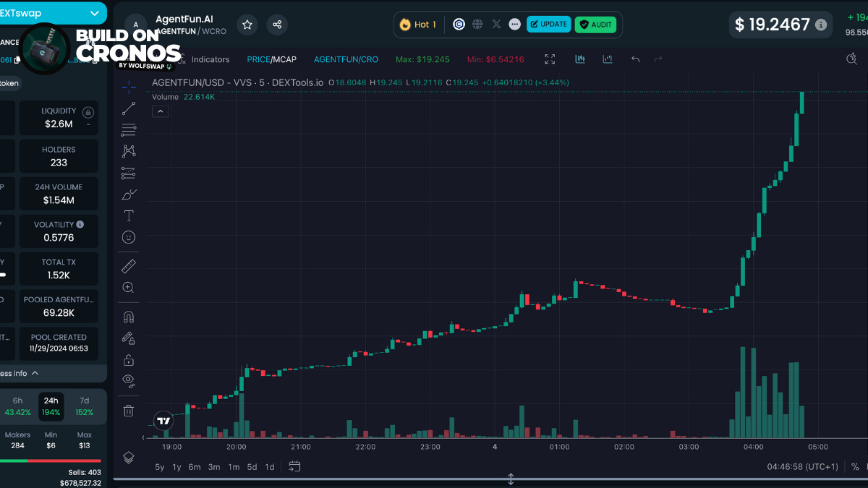Click the AgentFun.AI token avatar
The height and width of the screenshot is (488, 868).
click(136, 25)
